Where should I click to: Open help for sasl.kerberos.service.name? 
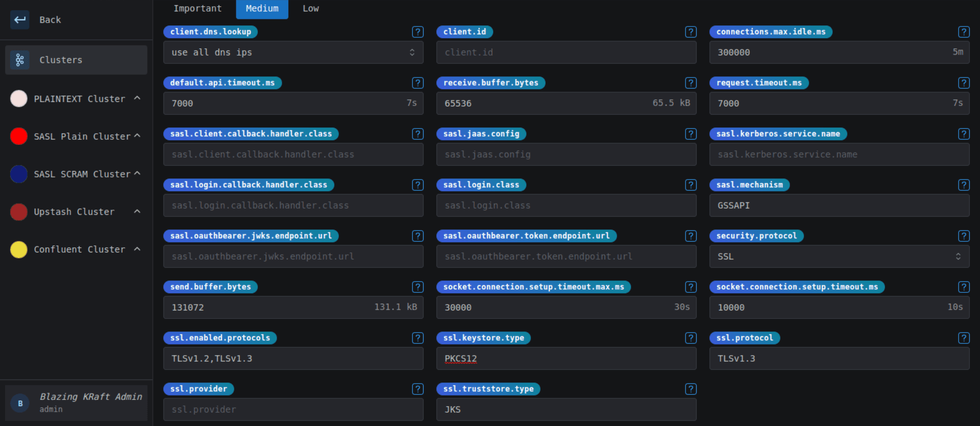964,134
